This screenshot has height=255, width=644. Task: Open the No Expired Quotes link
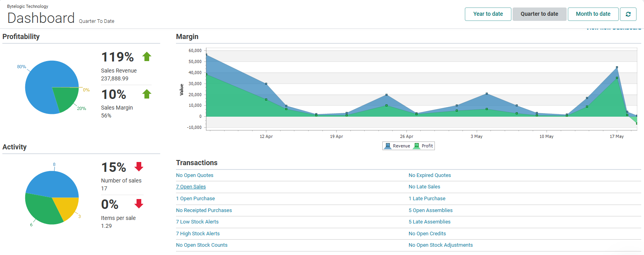click(430, 175)
